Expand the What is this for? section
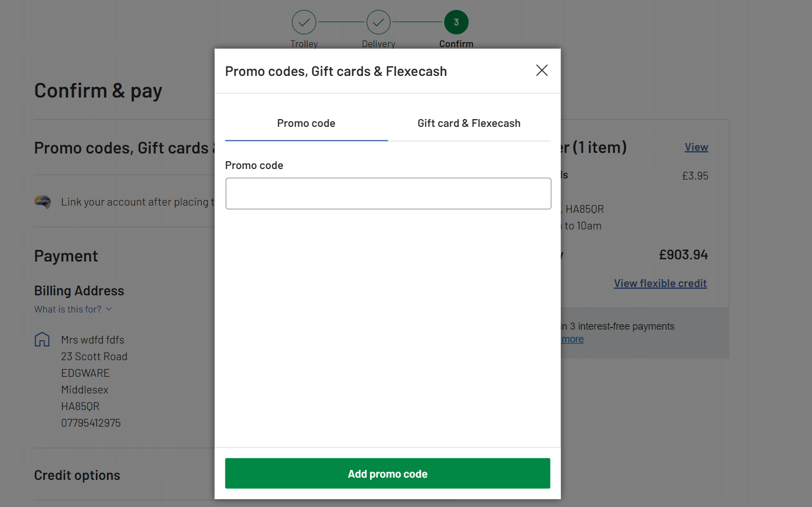The height and width of the screenshot is (507, 812). [74, 309]
